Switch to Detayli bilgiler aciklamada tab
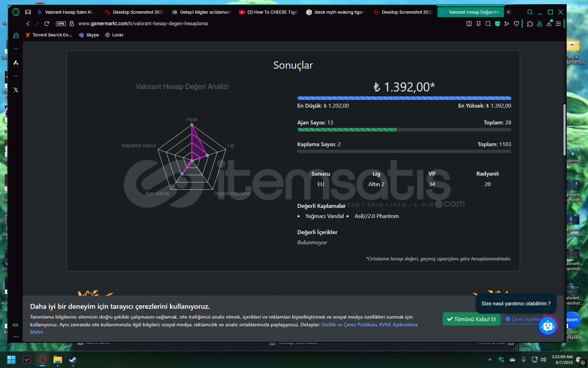 pos(201,12)
